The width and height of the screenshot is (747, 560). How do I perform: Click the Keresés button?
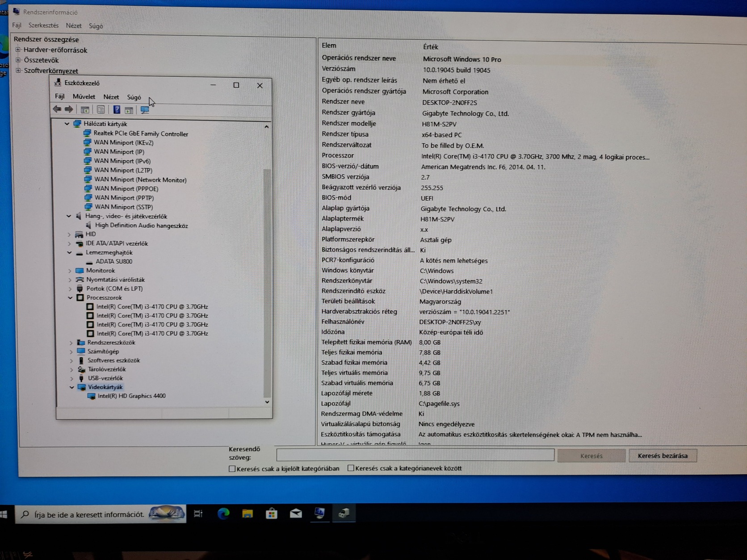tap(592, 456)
